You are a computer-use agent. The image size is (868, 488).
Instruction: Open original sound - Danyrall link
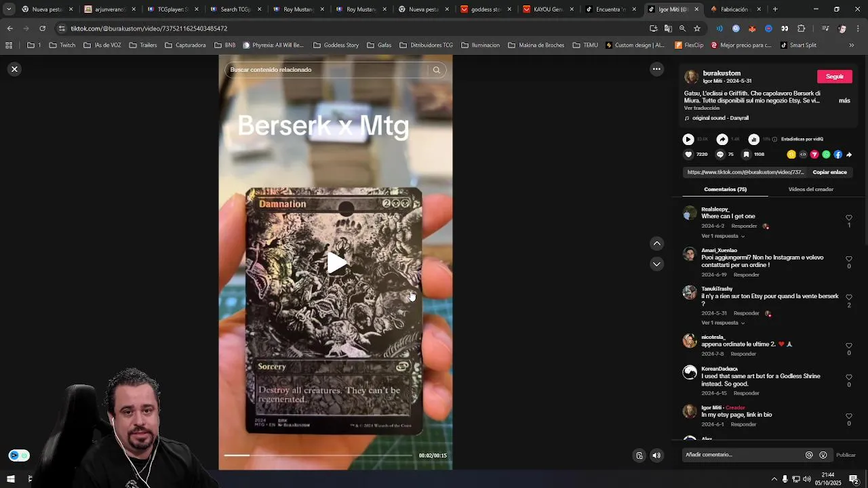point(720,118)
